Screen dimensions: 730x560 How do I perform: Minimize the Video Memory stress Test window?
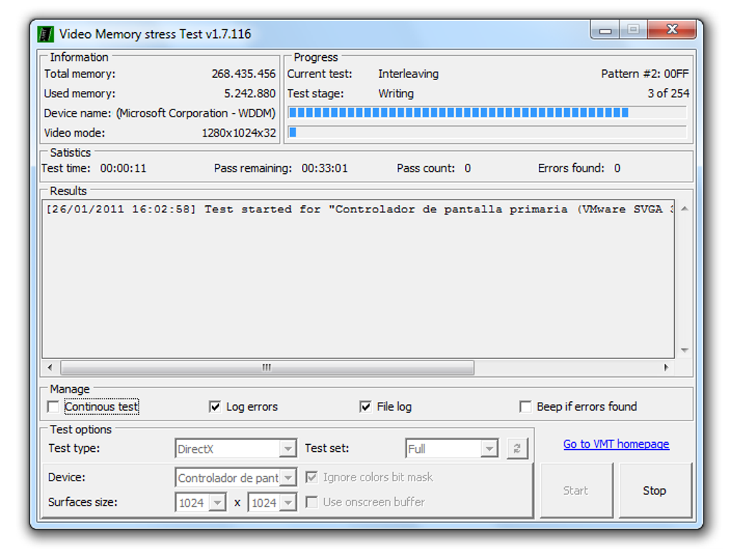coord(605,30)
